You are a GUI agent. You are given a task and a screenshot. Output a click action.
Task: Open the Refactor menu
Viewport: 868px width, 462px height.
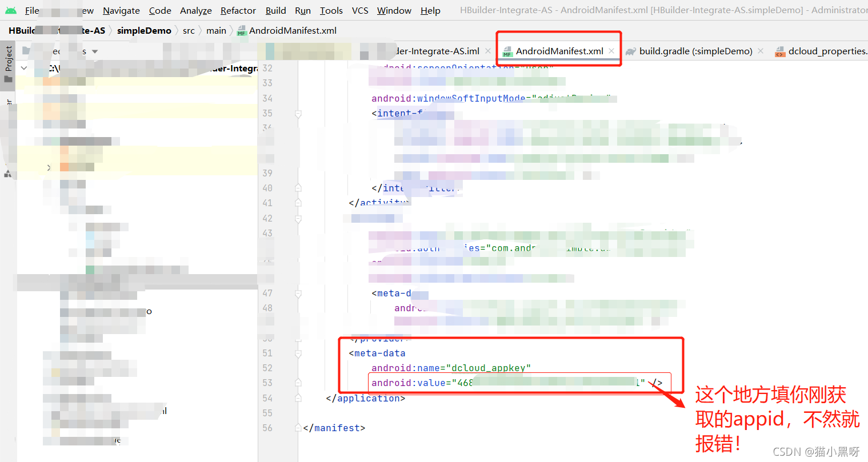pyautogui.click(x=238, y=10)
